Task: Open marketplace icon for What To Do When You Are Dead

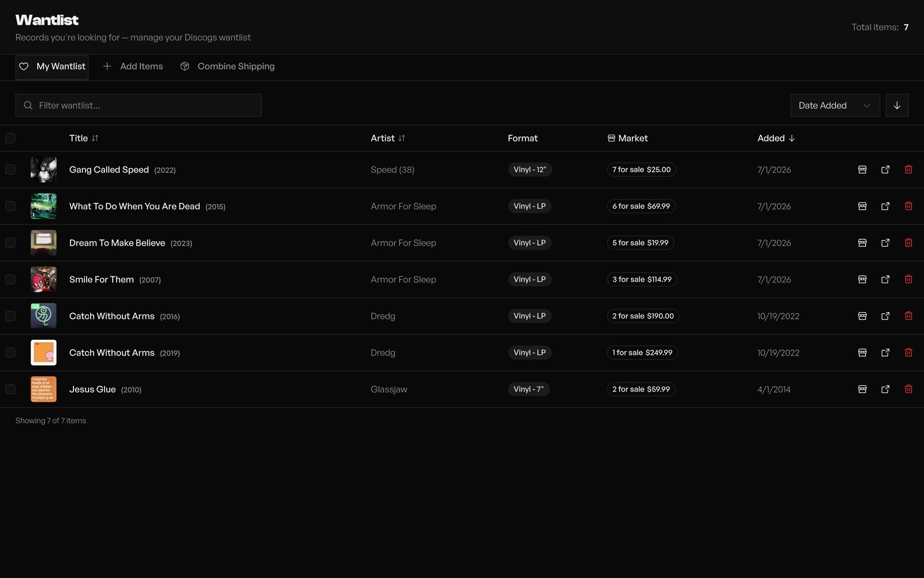Action: click(x=862, y=206)
